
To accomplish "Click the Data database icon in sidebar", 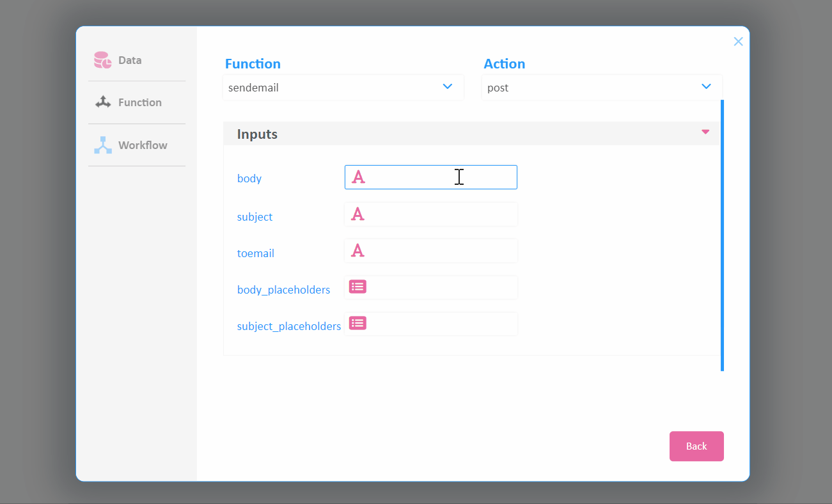I will click(x=103, y=60).
